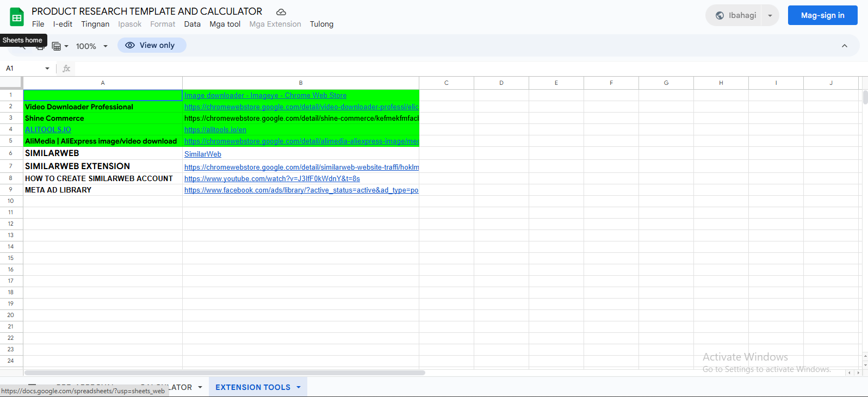Viewport: 868px width, 397px height.
Task: Open the filter views calculator icon
Action: (56, 46)
